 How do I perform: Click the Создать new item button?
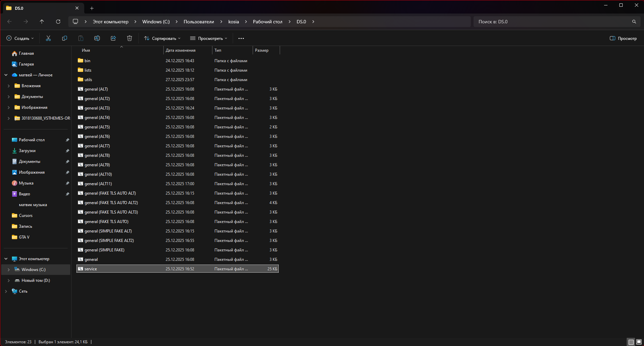pyautogui.click(x=20, y=39)
